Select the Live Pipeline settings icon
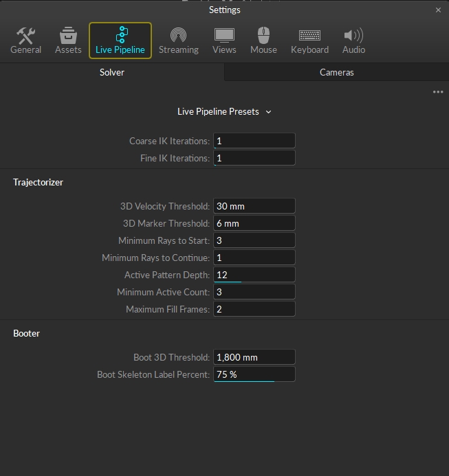449x476 pixels. point(120,41)
